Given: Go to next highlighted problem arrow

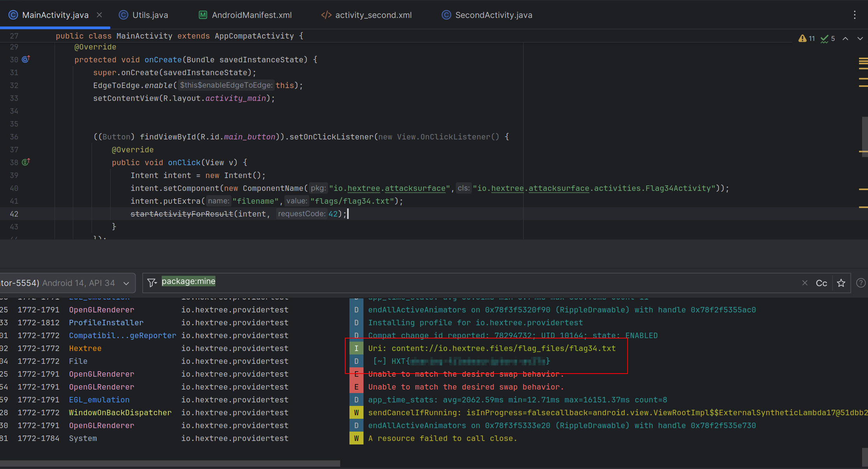Looking at the screenshot, I should (x=860, y=39).
